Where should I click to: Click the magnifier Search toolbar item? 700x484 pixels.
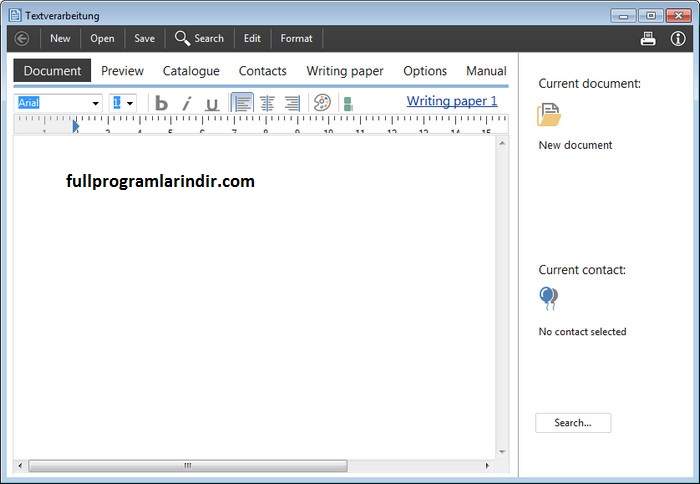pos(199,38)
